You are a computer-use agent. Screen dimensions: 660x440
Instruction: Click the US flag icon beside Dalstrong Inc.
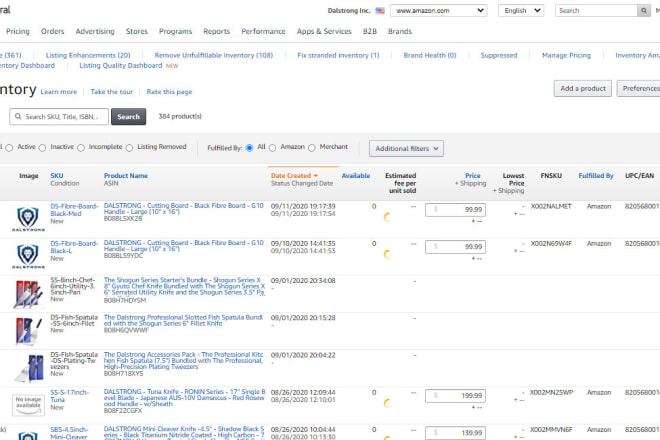click(380, 10)
